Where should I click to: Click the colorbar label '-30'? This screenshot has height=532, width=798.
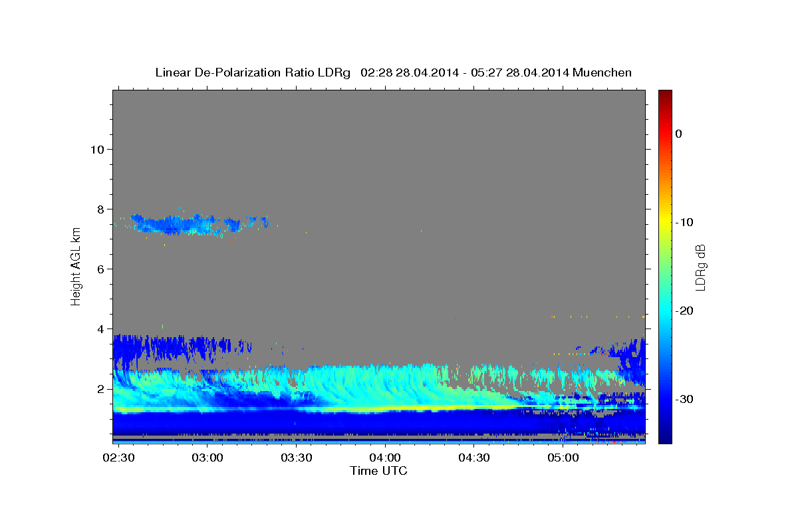coord(684,399)
